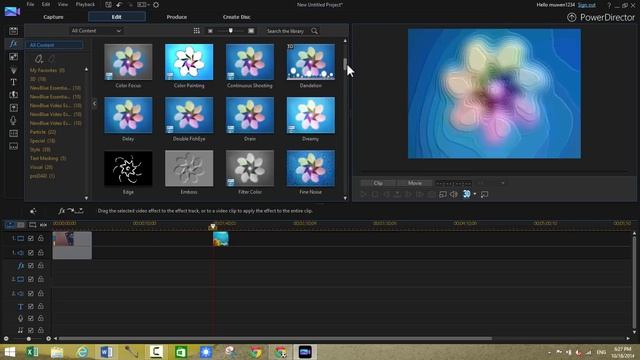Select Clip preview mode button
This screenshot has width=640, height=360.
[x=378, y=183]
